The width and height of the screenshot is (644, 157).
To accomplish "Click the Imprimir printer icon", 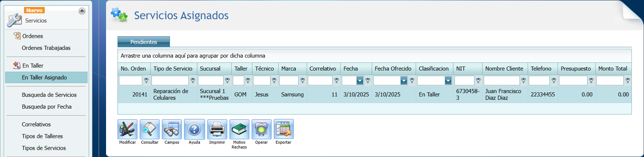I will coord(217,129).
